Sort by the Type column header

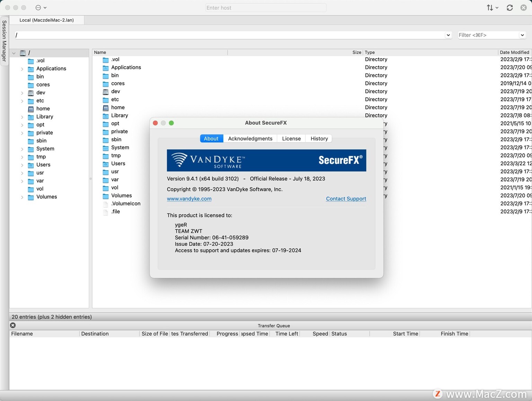click(431, 52)
